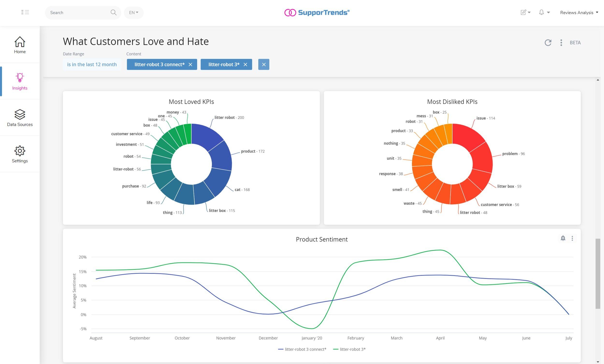Viewport: 604px width, 364px height.
Task: Open the EN language dropdown
Action: (x=134, y=13)
